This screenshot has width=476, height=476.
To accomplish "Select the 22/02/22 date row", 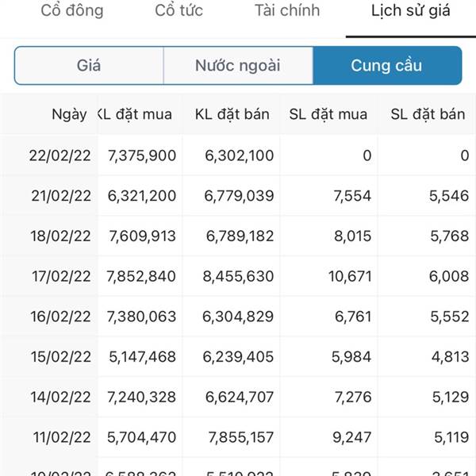I will [238, 155].
